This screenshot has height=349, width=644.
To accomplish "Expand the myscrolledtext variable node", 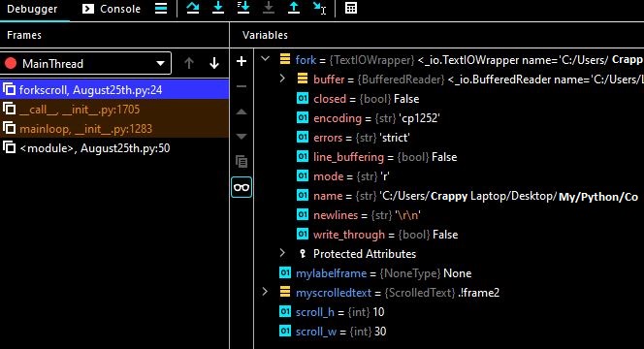I will [x=266, y=292].
